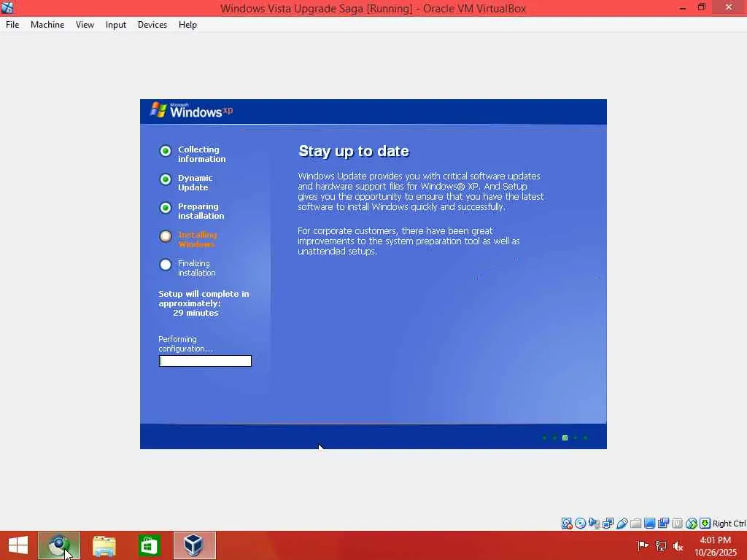This screenshot has width=747, height=560.
Task: Open the Windows Start button
Action: click(x=18, y=545)
